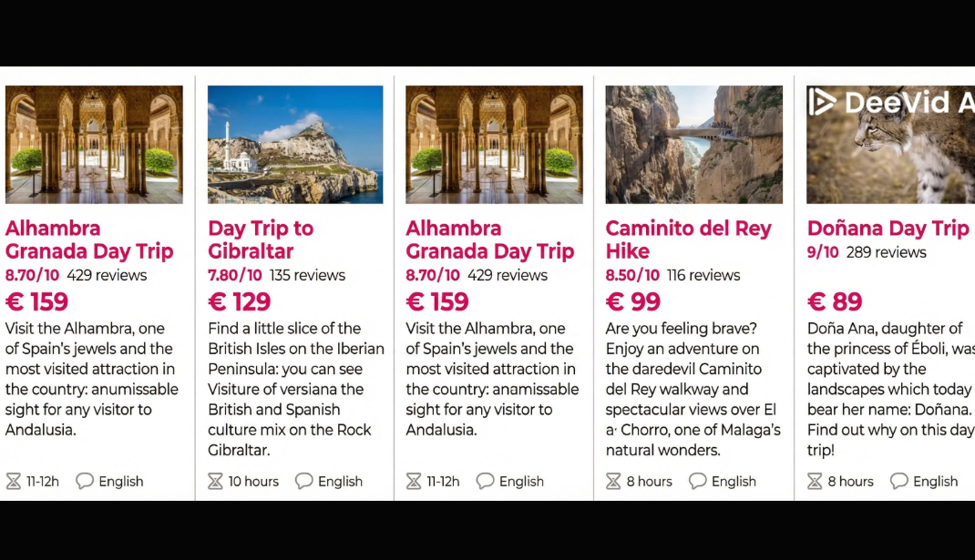Image resolution: width=975 pixels, height=560 pixels.
Task: Open the Caminito del Rey Hike title
Action: (x=688, y=239)
